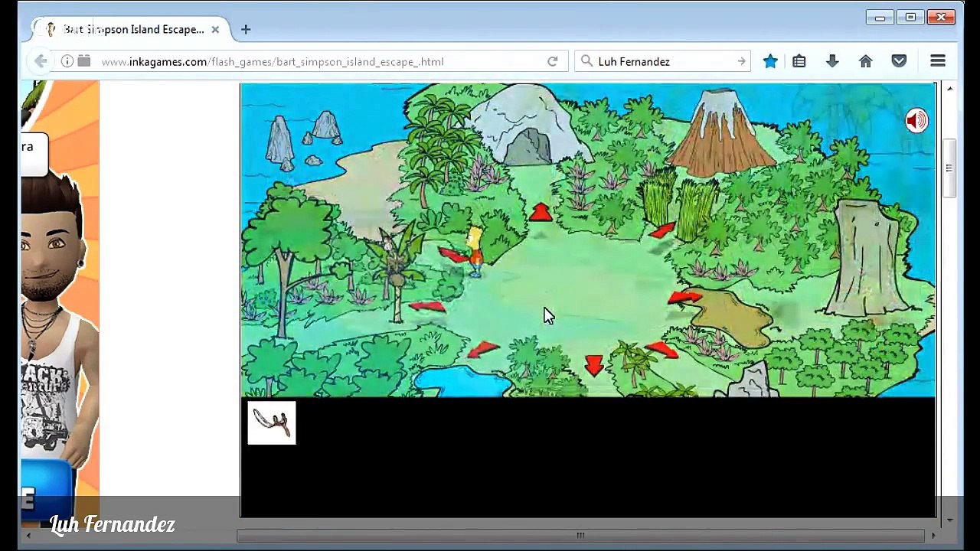Go to the browser home page
The height and width of the screenshot is (551, 980).
click(866, 61)
